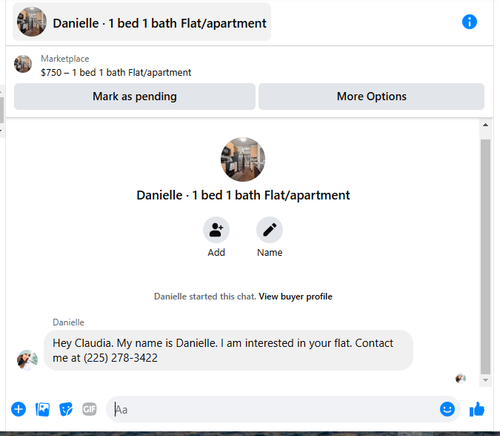Click the large apartment photo in chat
Image resolution: width=500 pixels, height=436 pixels.
tap(243, 159)
